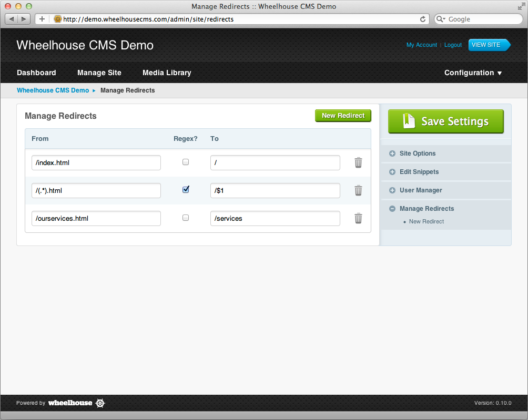Image resolution: width=528 pixels, height=420 pixels.
Task: Click the To field containing /services
Action: [275, 219]
